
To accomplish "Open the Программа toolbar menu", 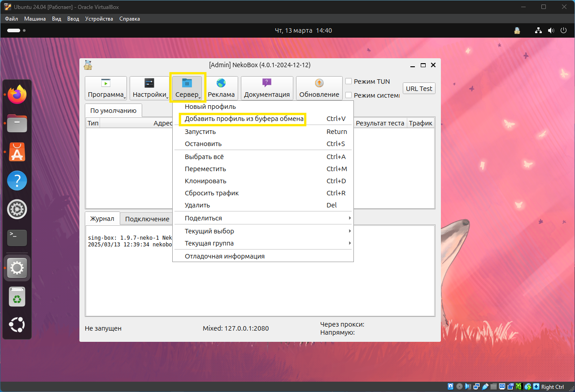I will point(106,88).
